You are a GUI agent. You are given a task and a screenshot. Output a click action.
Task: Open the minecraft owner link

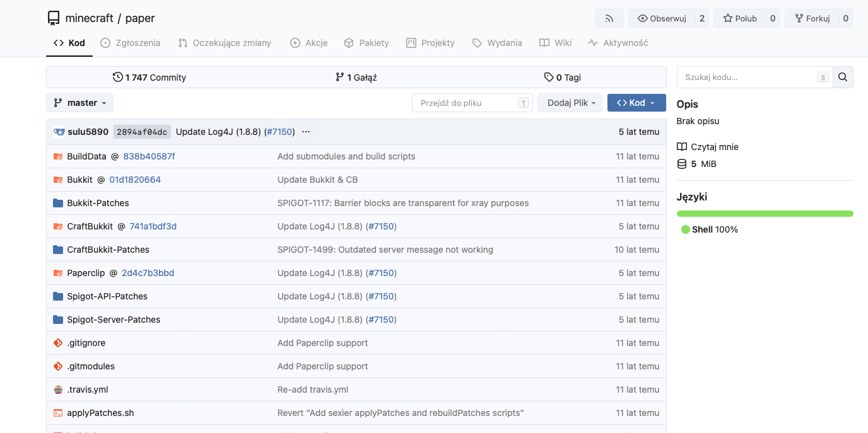(x=90, y=18)
